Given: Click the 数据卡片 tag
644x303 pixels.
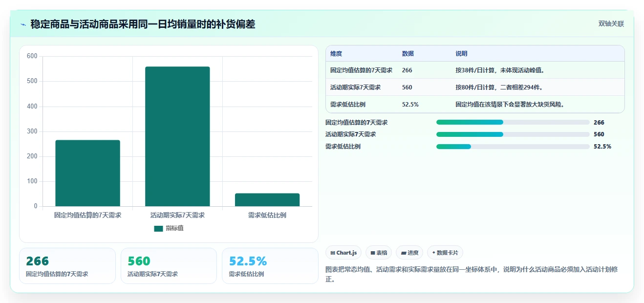Looking at the screenshot, I should coord(445,253).
